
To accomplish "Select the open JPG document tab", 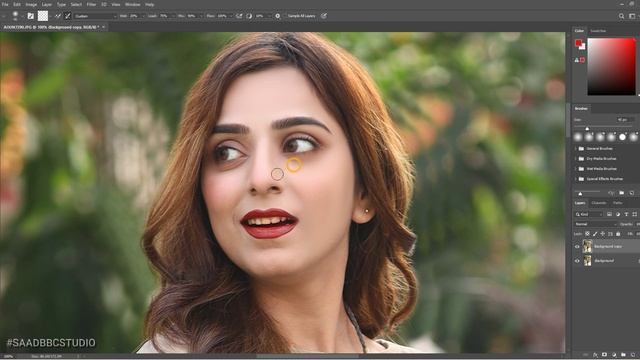I will [51, 27].
